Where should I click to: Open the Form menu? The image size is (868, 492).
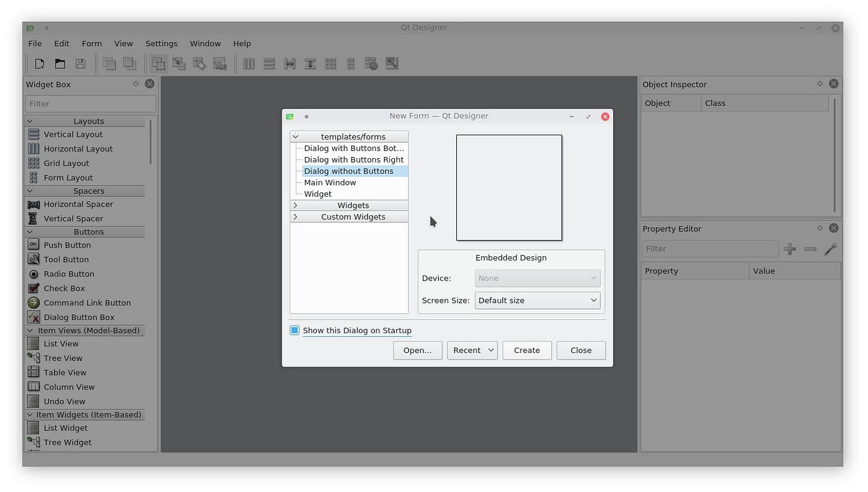91,43
